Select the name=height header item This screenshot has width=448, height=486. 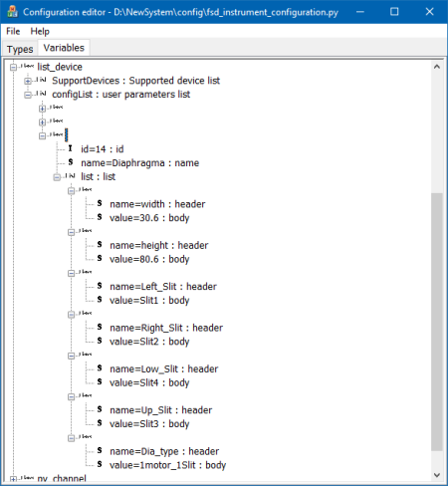[159, 245]
